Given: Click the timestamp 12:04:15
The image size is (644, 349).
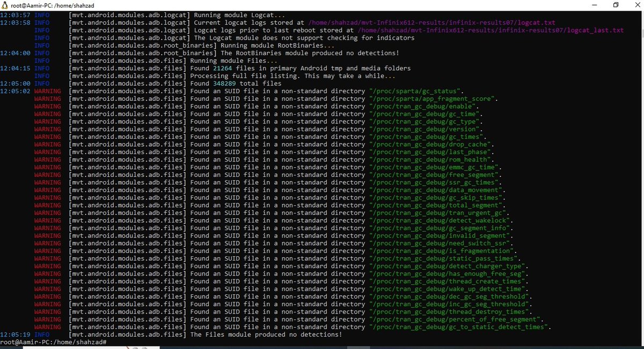Looking at the screenshot, I should [15, 68].
